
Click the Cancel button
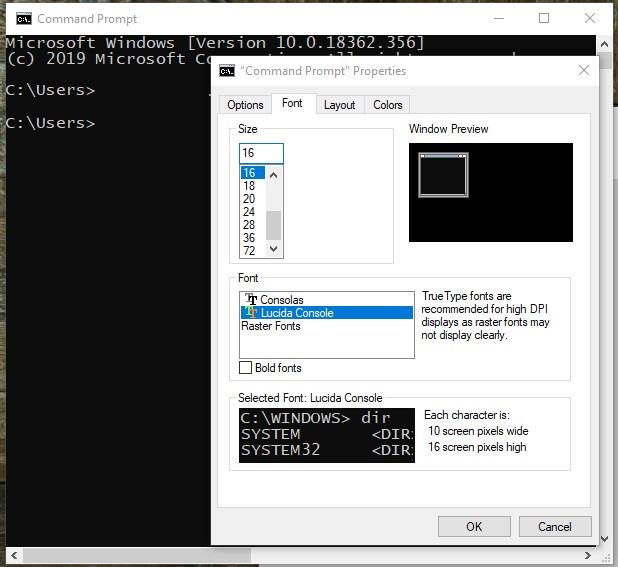pyautogui.click(x=555, y=526)
